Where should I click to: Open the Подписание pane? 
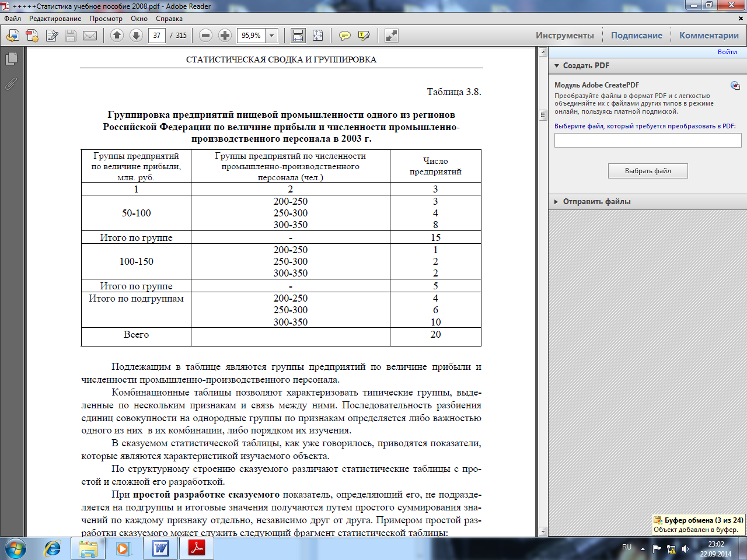(637, 36)
